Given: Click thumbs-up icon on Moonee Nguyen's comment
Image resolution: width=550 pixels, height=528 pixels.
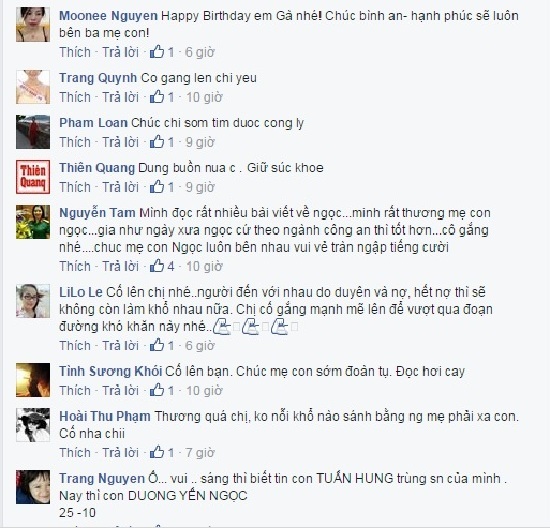Looking at the screenshot, I should click(x=157, y=52).
